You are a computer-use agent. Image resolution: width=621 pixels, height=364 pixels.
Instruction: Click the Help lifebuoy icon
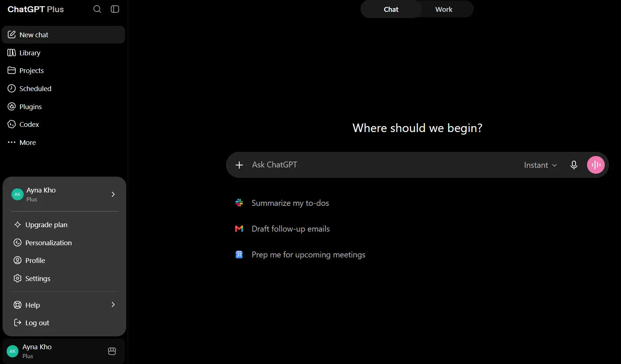(17, 305)
